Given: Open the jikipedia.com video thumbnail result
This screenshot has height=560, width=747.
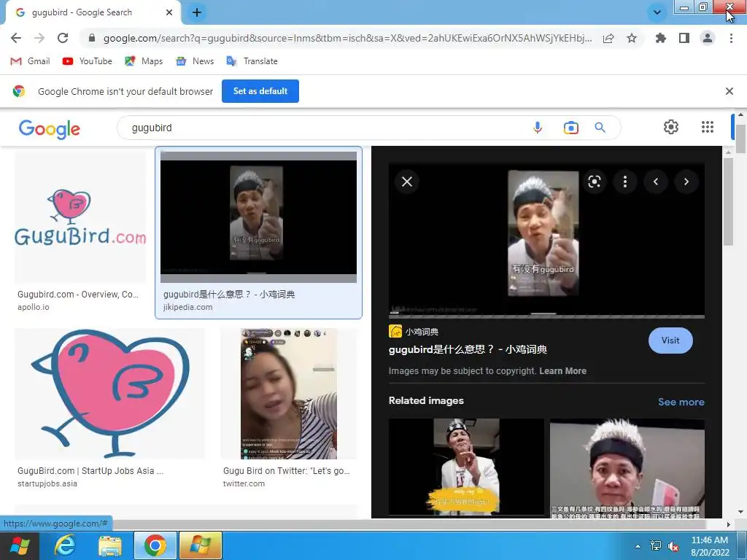Looking at the screenshot, I should [258, 217].
